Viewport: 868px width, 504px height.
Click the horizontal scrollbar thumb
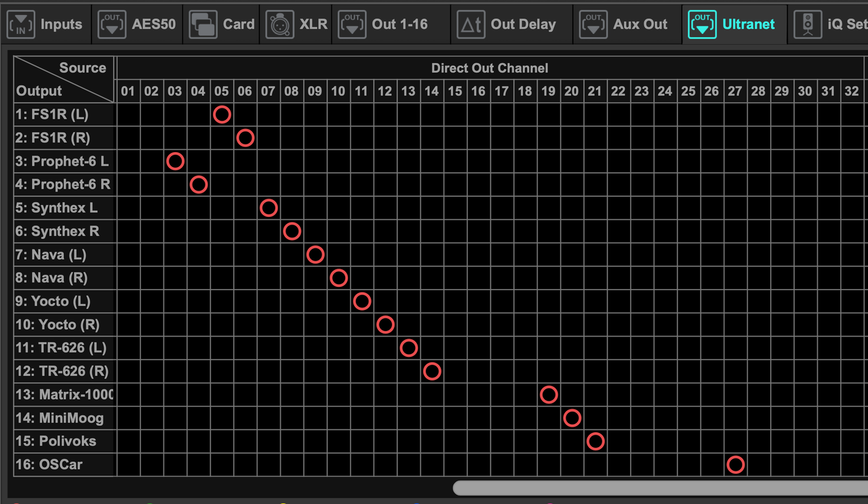[660, 488]
